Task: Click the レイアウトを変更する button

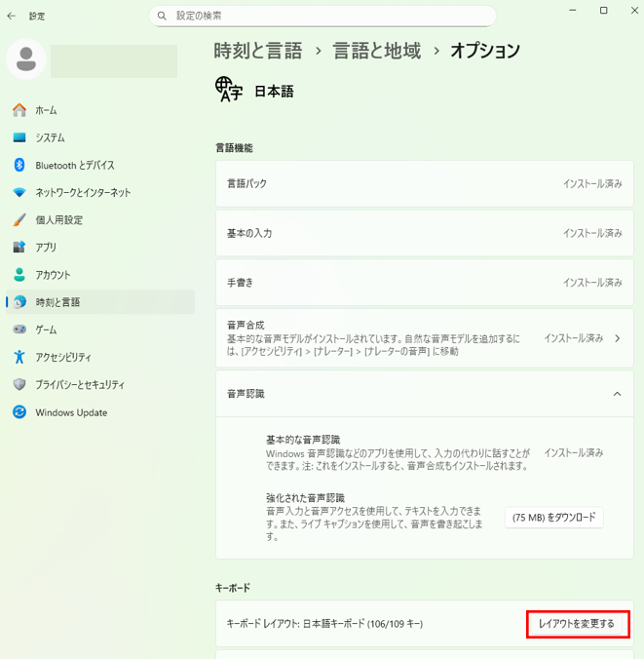Action: pos(577,624)
